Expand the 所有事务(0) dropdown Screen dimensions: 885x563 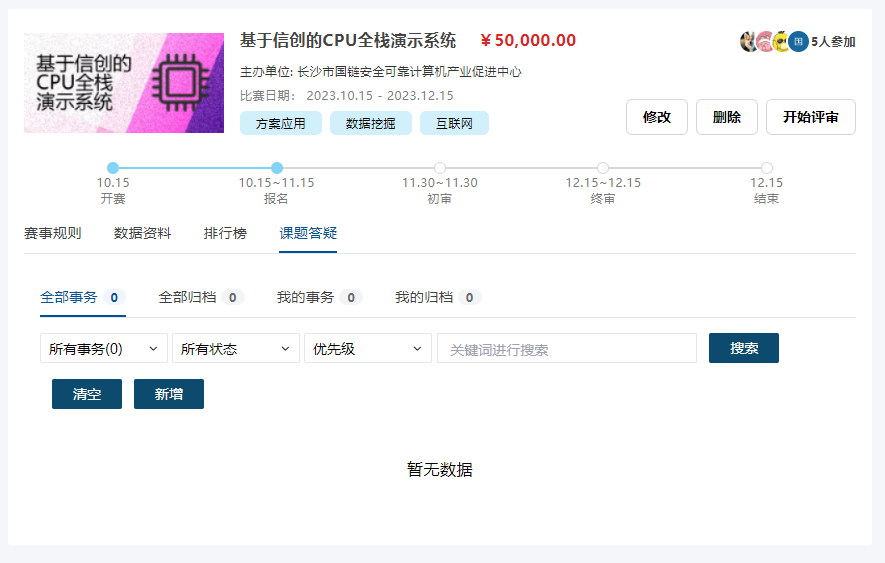tap(104, 348)
